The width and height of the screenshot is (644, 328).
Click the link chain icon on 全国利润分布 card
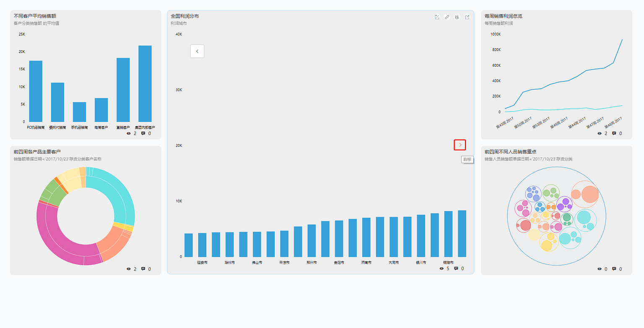447,17
